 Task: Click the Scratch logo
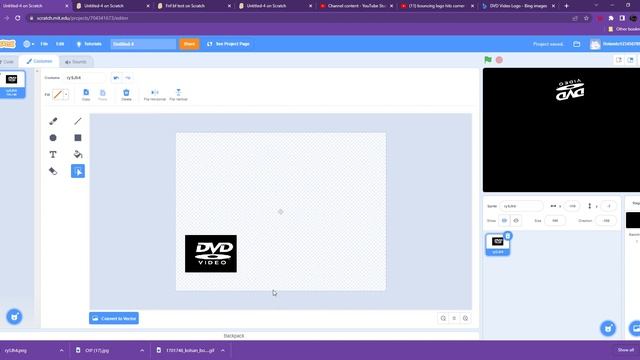(x=7, y=44)
